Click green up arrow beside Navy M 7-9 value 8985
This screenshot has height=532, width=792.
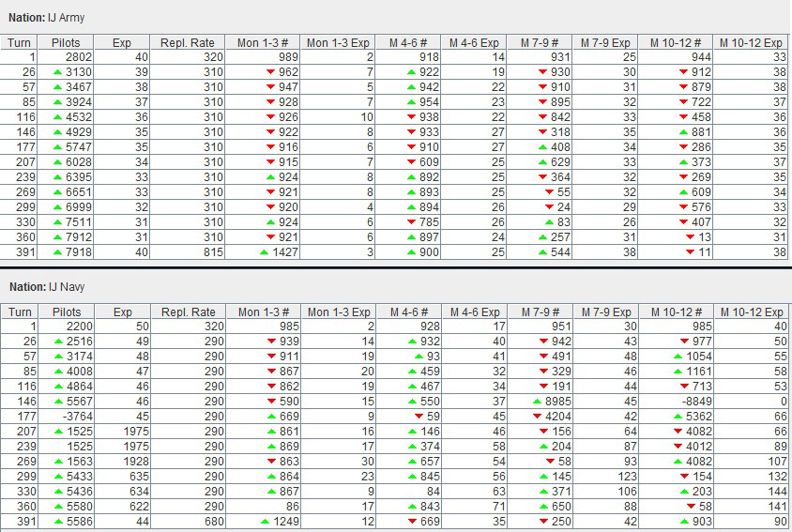coord(538,402)
